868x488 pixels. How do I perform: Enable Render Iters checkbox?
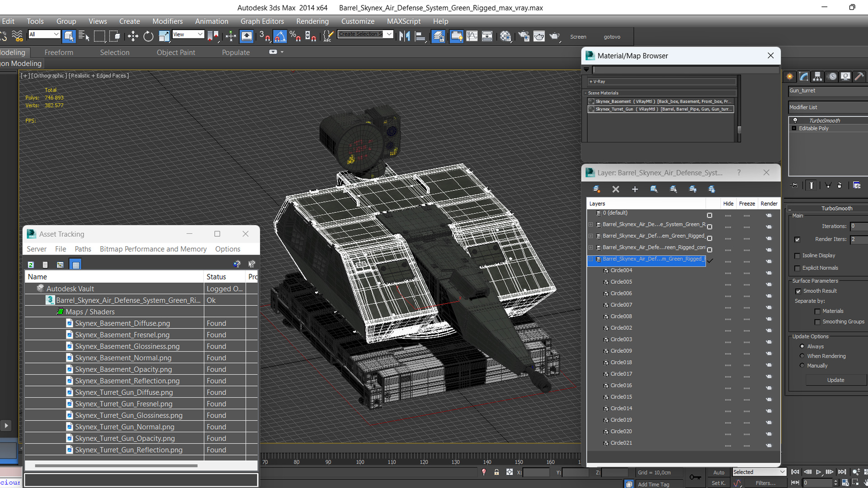pyautogui.click(x=797, y=239)
